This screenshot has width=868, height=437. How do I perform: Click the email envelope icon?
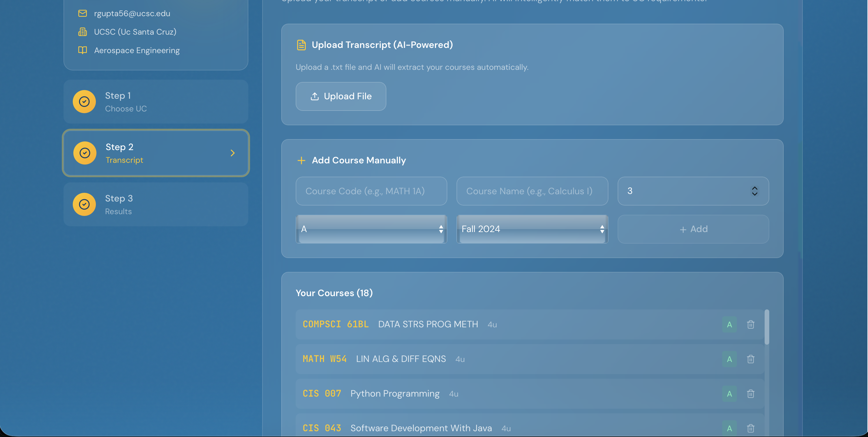click(83, 14)
